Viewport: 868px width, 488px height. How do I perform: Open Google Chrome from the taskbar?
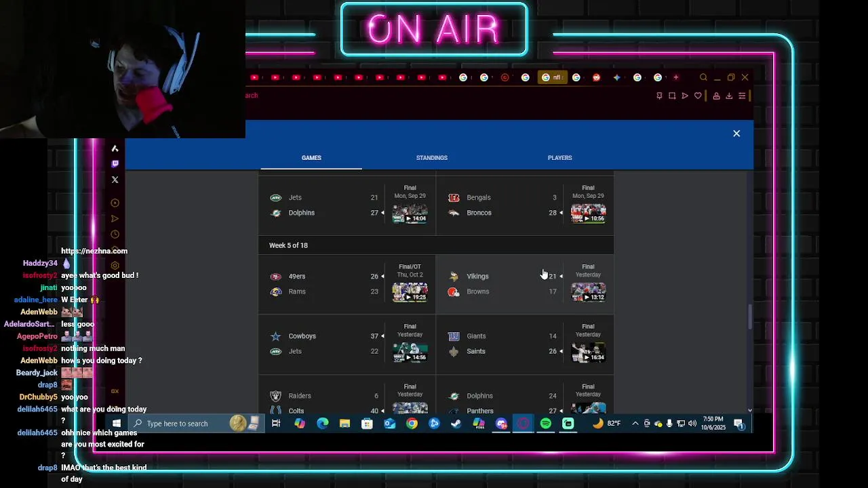coord(412,424)
